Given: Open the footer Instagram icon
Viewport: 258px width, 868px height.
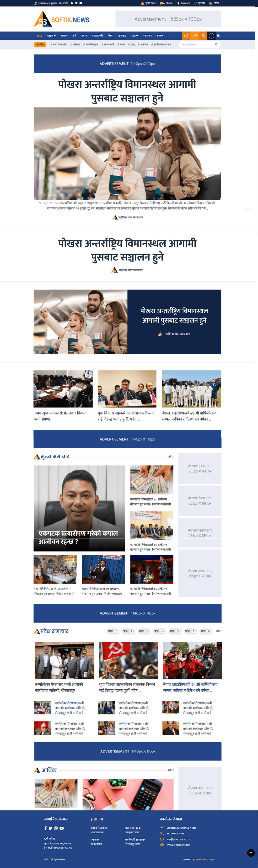Looking at the screenshot, I should 56,828.
